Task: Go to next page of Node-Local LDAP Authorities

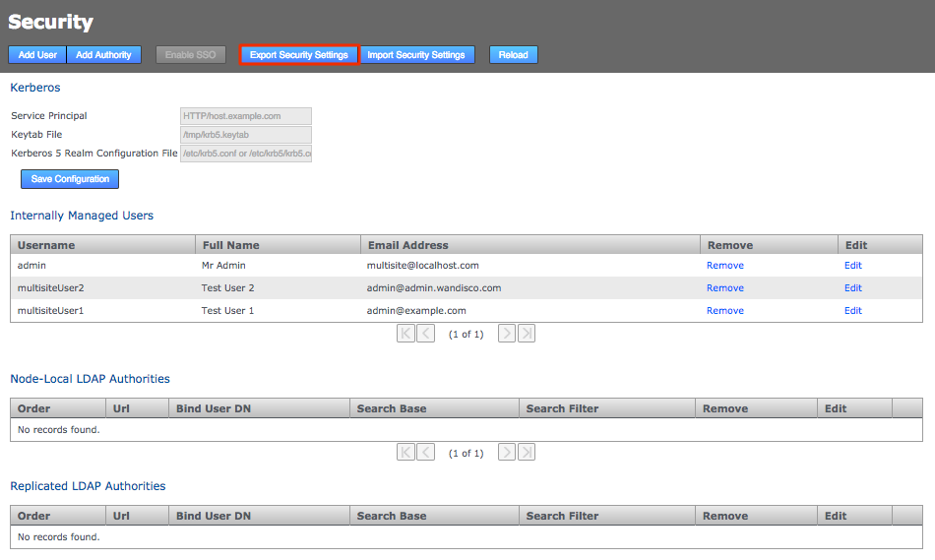Action: coord(506,452)
